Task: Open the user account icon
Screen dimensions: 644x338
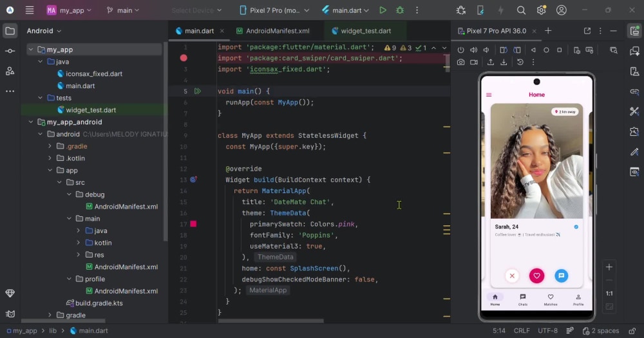Action: (x=562, y=10)
